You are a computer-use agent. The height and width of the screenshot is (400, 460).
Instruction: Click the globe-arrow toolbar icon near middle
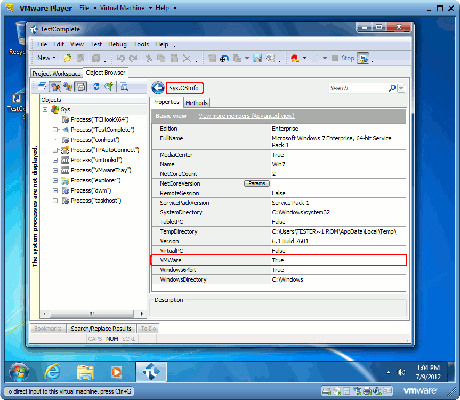(x=224, y=58)
